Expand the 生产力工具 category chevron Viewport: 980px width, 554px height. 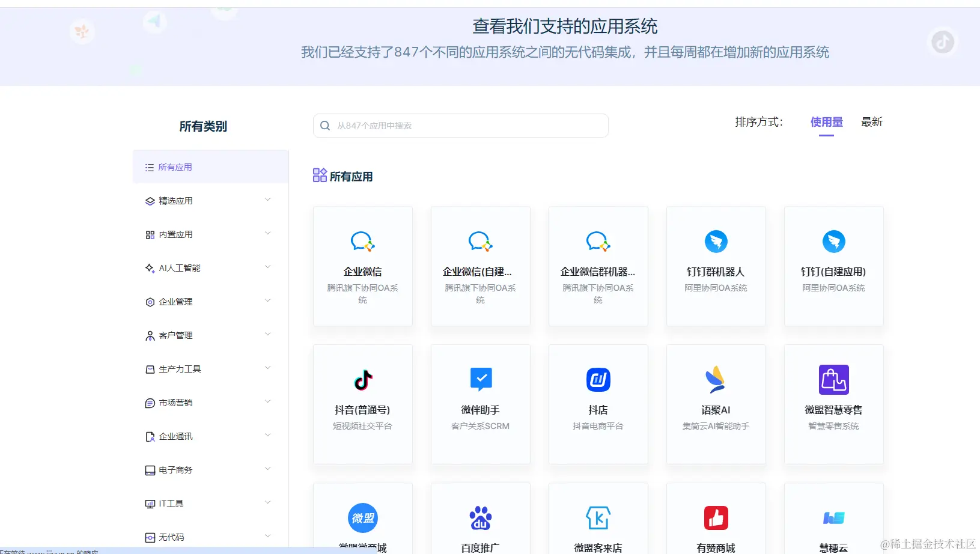(268, 368)
